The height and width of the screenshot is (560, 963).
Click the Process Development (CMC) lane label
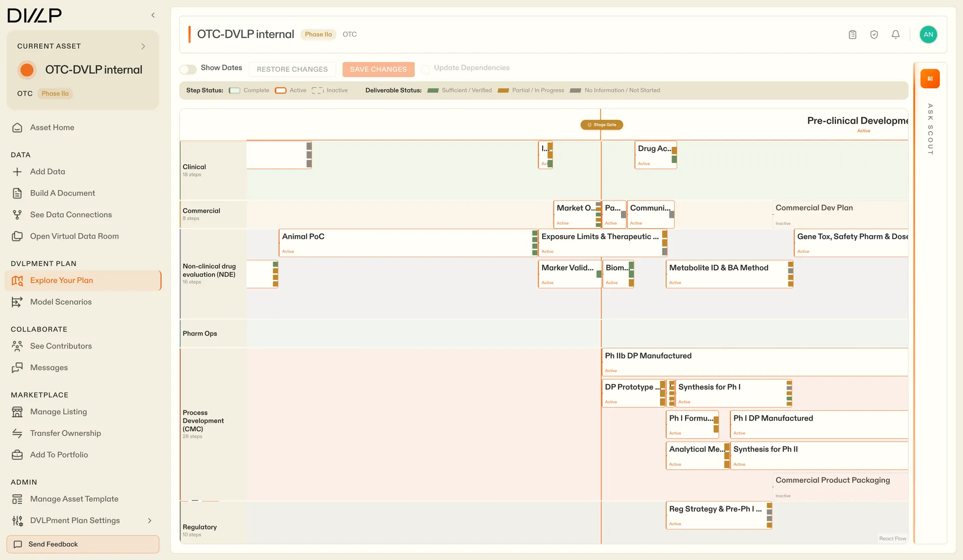tap(203, 421)
